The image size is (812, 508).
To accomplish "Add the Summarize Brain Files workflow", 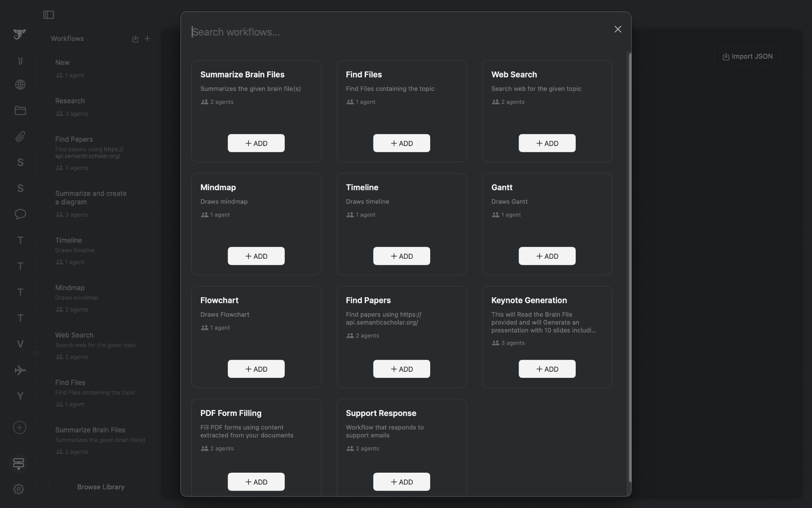I will [x=256, y=143].
